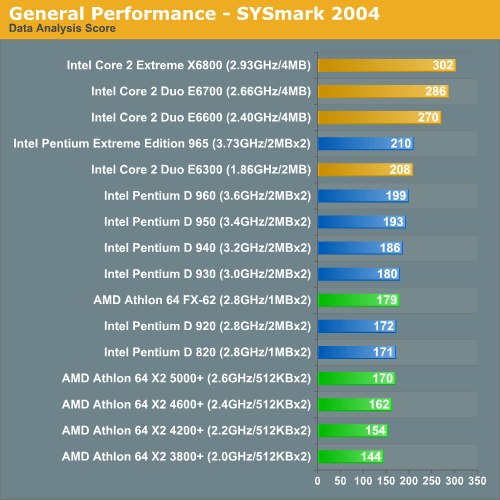Screen dimensions: 500x500
Task: Select the Intel Pentium D 930 label
Action: point(207,274)
